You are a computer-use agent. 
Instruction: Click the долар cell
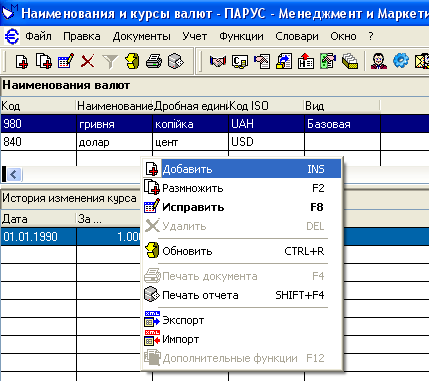point(115,142)
